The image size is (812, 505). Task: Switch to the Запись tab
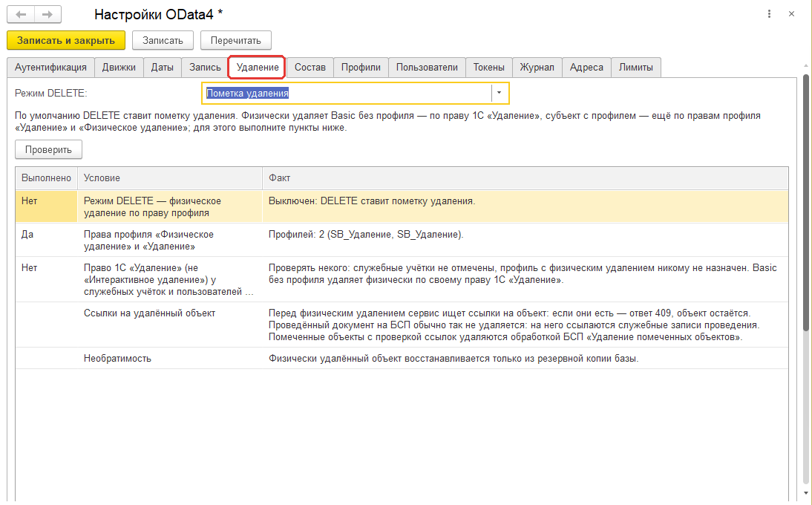(x=205, y=68)
